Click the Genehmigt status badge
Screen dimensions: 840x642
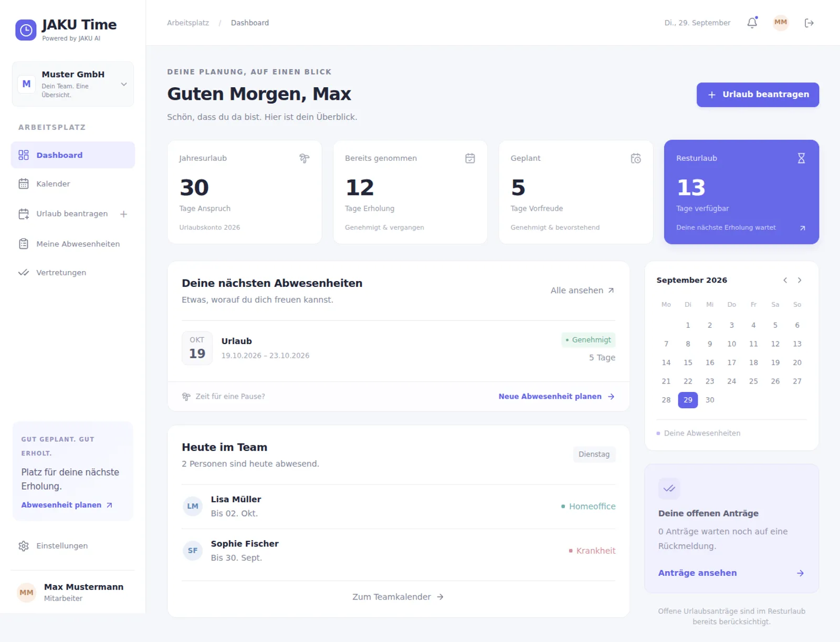point(588,340)
